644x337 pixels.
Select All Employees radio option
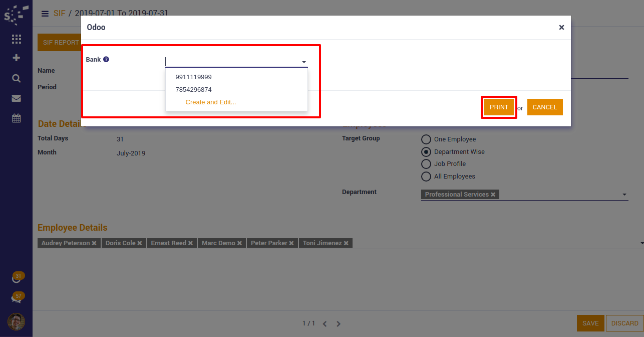(x=426, y=177)
